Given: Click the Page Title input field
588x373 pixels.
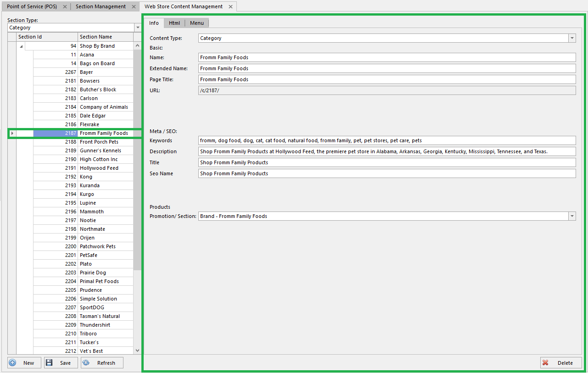Looking at the screenshot, I should coord(387,79).
